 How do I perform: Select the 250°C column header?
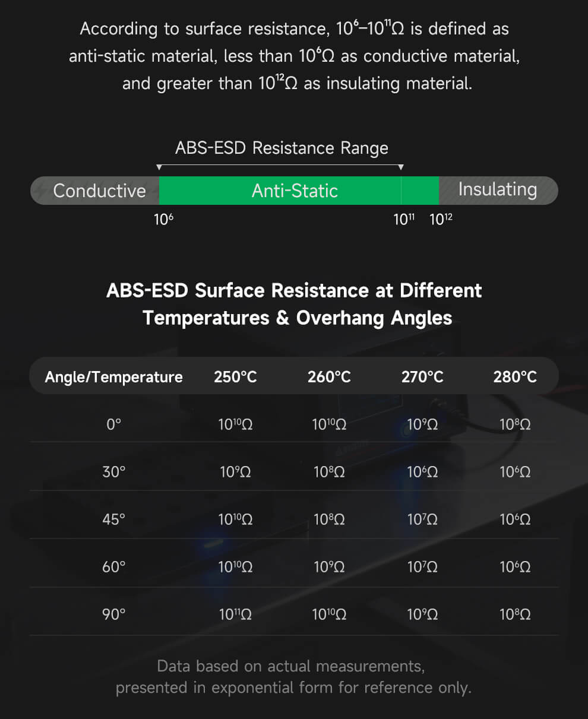click(x=235, y=377)
